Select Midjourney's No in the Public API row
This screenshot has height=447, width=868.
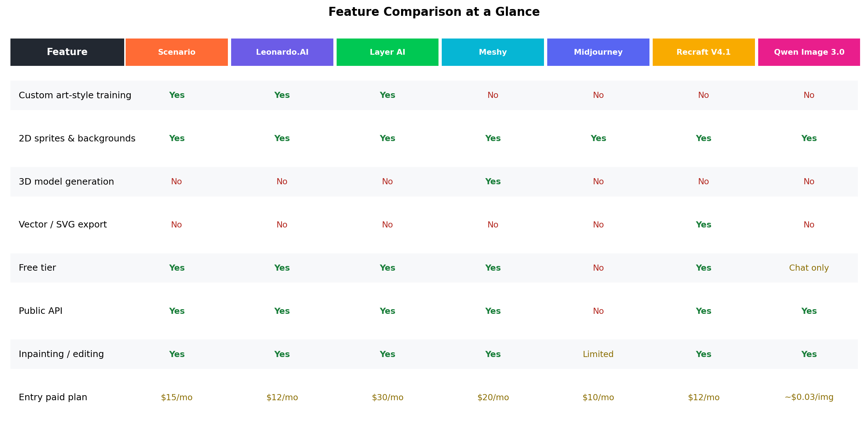[598, 311]
